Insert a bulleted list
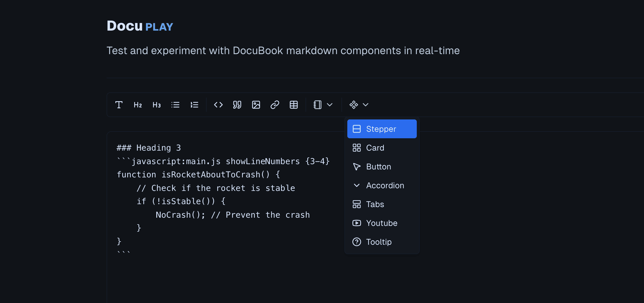 tap(175, 105)
